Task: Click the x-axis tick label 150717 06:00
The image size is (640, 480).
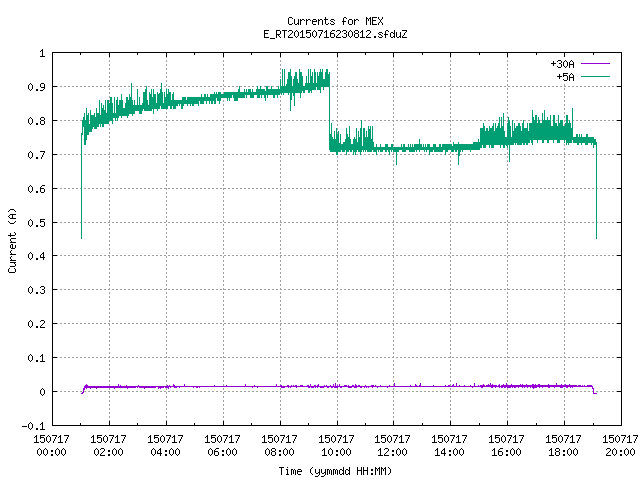Action: [222, 446]
